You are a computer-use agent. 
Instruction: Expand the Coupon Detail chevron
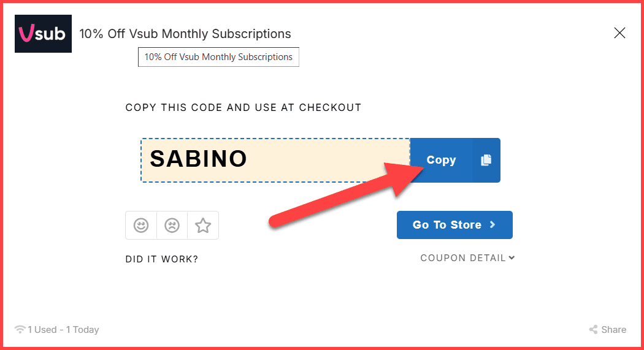coord(512,258)
